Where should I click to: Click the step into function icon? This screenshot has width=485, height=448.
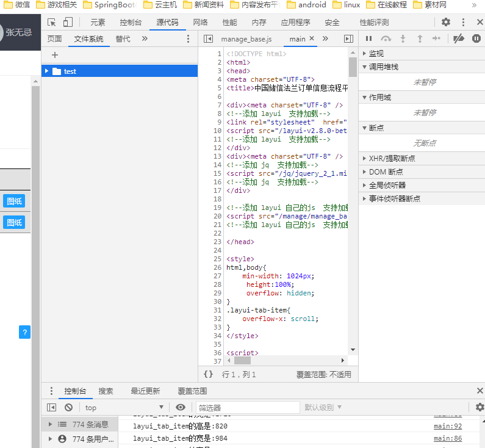(403, 38)
